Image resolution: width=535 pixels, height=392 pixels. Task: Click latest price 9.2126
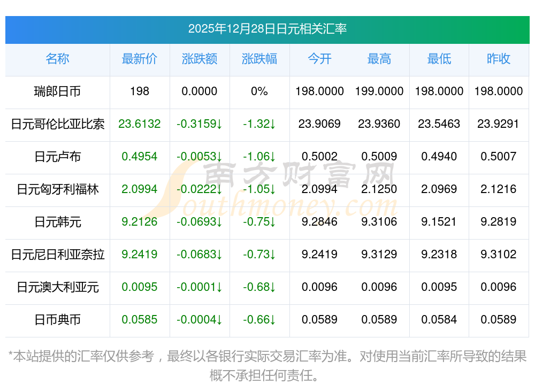(140, 222)
